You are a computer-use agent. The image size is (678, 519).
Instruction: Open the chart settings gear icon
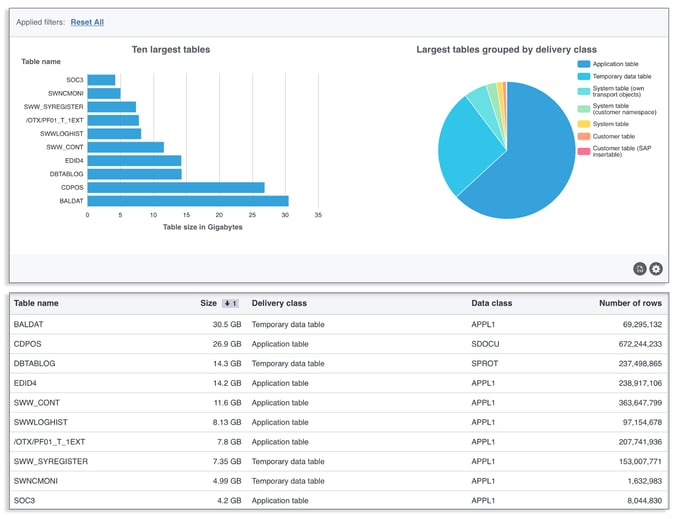[656, 269]
